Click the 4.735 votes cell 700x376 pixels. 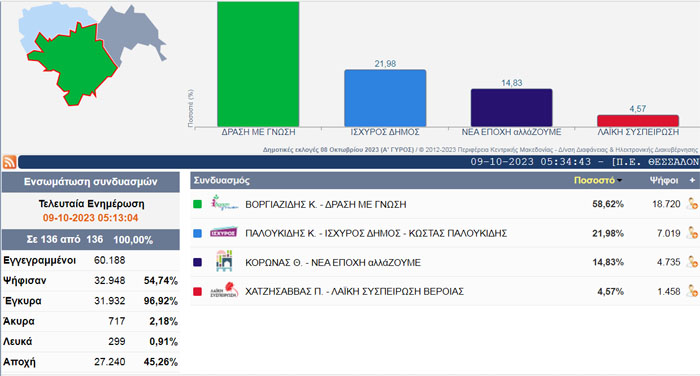coord(668,262)
